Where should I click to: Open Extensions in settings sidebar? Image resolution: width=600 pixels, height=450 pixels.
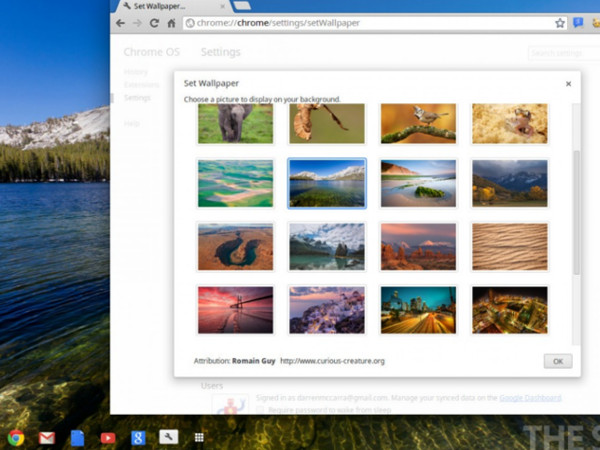[x=142, y=85]
